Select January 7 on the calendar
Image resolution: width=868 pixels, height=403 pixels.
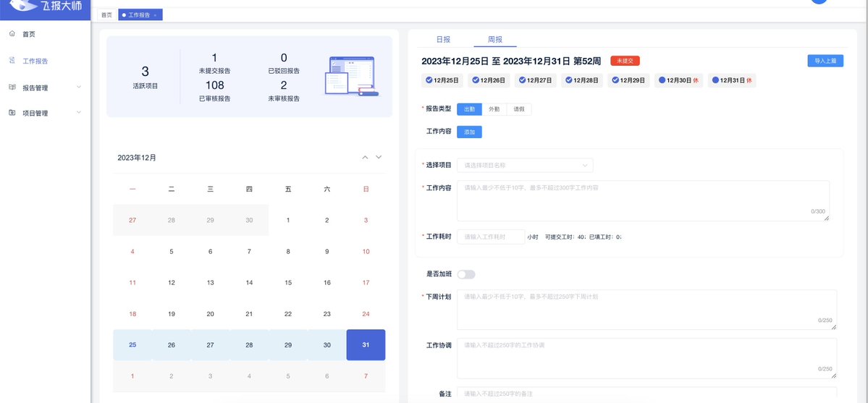coord(366,376)
